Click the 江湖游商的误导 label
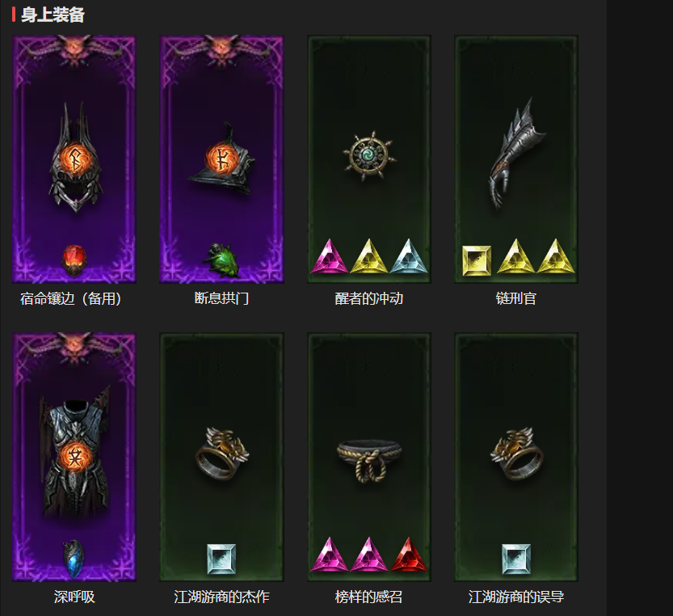This screenshot has width=673, height=616. pyautogui.click(x=516, y=597)
